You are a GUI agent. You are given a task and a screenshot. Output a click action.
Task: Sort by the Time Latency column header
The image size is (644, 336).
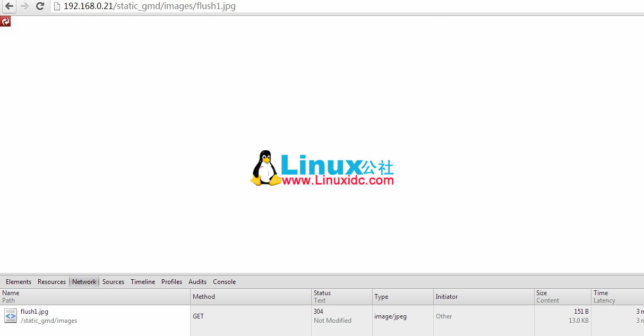point(617,297)
